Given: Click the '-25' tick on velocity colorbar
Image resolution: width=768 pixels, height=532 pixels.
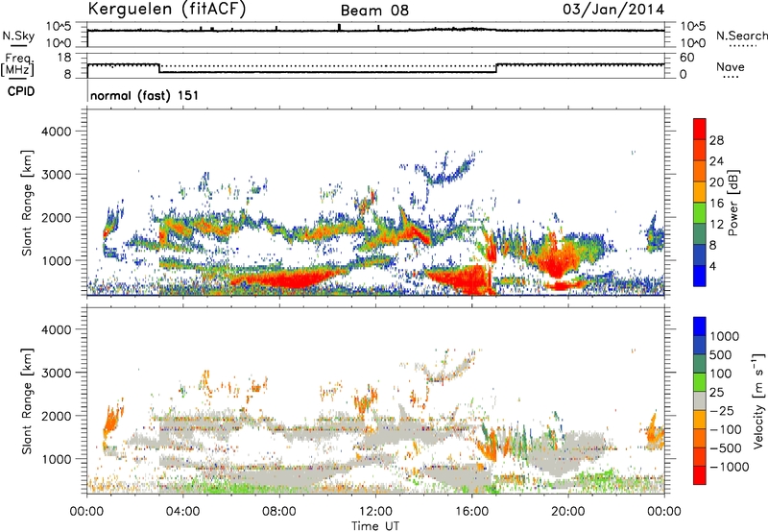Looking at the screenshot, I should click(x=722, y=410).
